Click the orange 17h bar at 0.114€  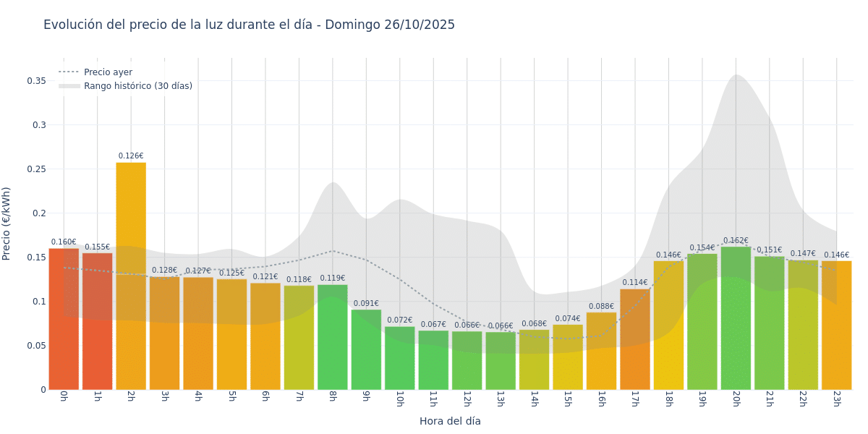click(x=635, y=340)
